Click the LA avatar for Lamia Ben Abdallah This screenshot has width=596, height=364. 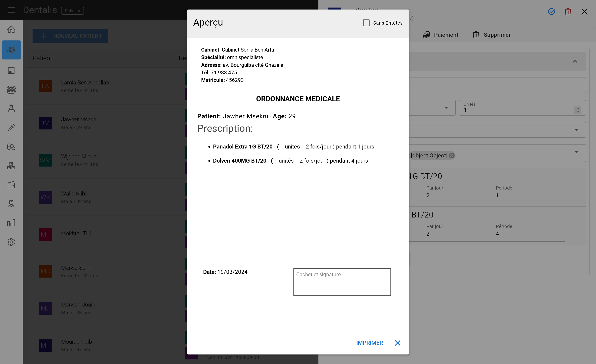[45, 86]
